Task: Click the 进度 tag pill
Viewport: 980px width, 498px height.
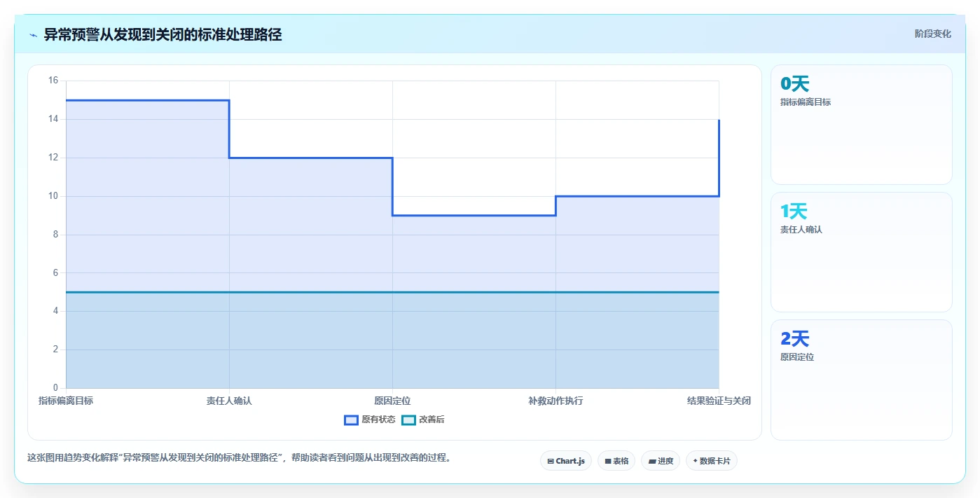Action: click(x=661, y=461)
